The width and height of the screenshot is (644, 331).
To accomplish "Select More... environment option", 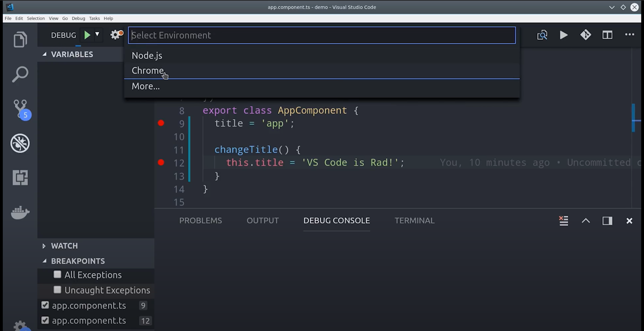I will (322, 86).
